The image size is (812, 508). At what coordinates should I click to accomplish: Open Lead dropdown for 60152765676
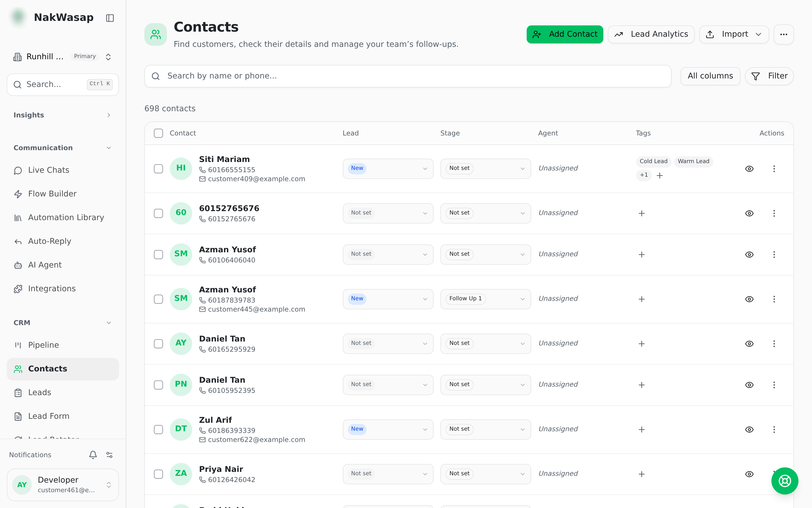click(x=388, y=213)
